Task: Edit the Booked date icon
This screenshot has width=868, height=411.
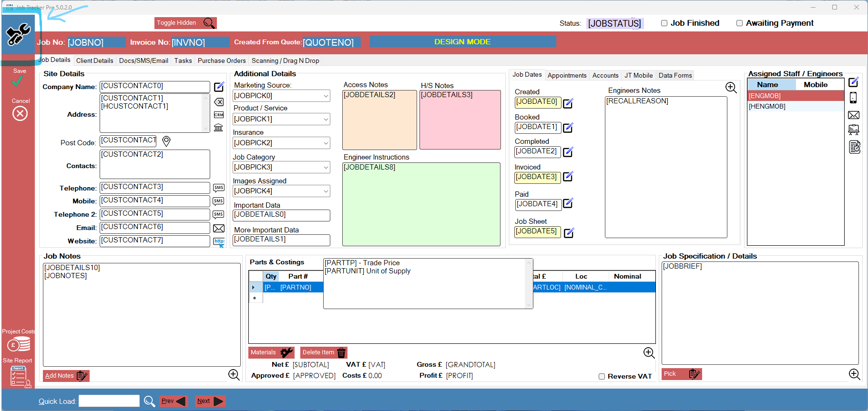Action: coord(568,127)
